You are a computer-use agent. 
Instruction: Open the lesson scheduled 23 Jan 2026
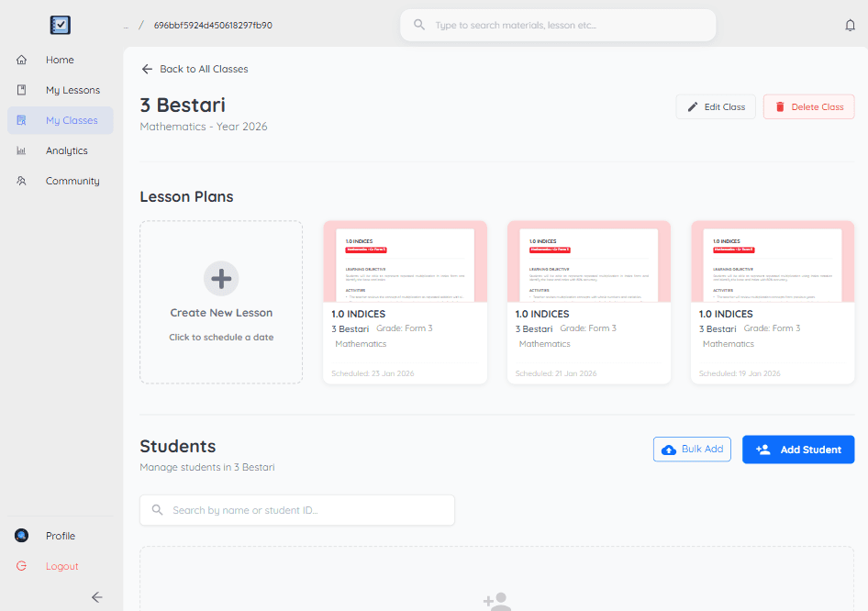tap(405, 303)
